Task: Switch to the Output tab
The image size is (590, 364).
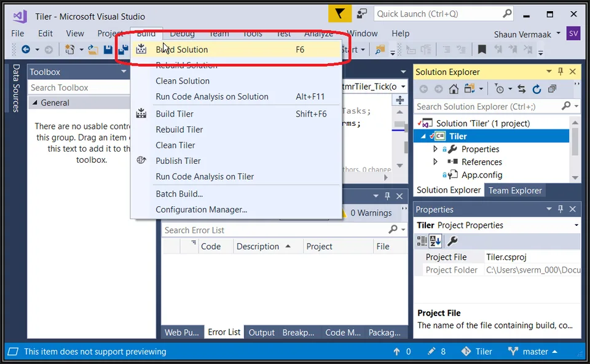Action: tap(262, 333)
